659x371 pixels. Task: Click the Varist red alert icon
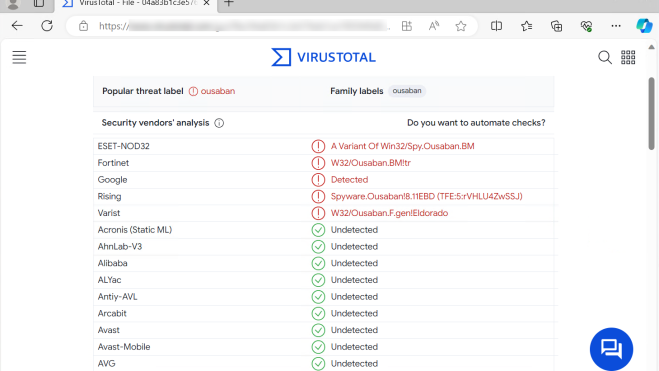point(318,213)
